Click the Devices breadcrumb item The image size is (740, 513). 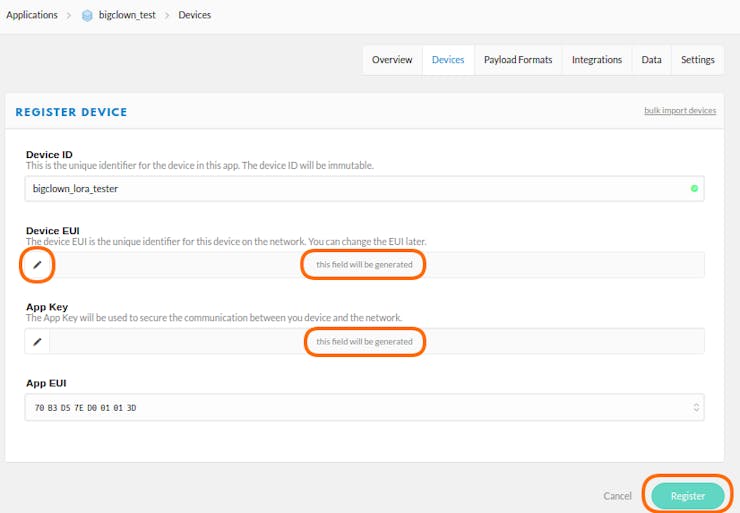pos(194,15)
